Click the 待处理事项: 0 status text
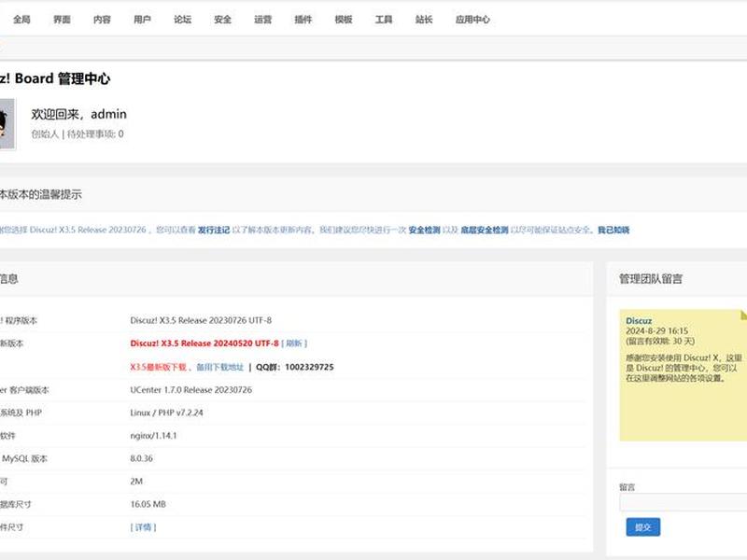This screenshot has height=560, width=747. [95, 134]
